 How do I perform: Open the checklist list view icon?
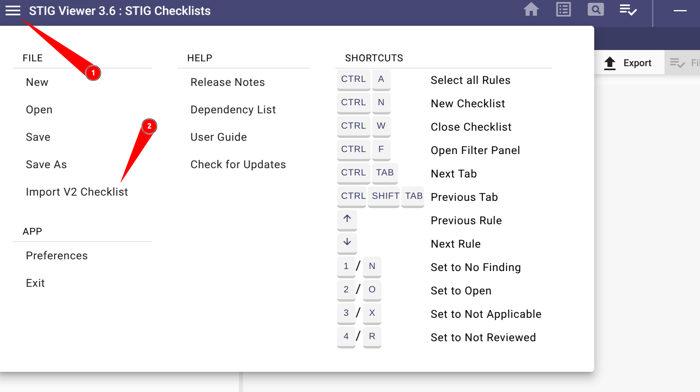pyautogui.click(x=563, y=9)
